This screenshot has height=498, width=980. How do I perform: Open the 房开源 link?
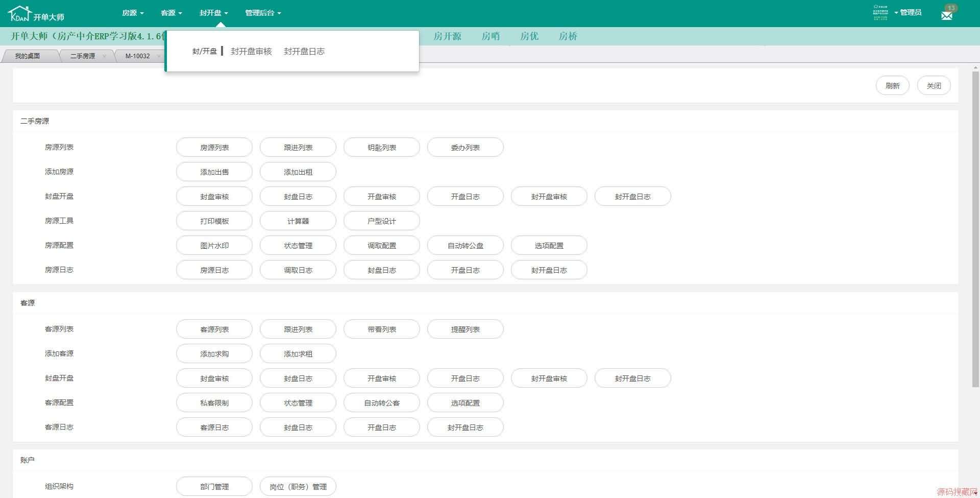click(x=447, y=36)
